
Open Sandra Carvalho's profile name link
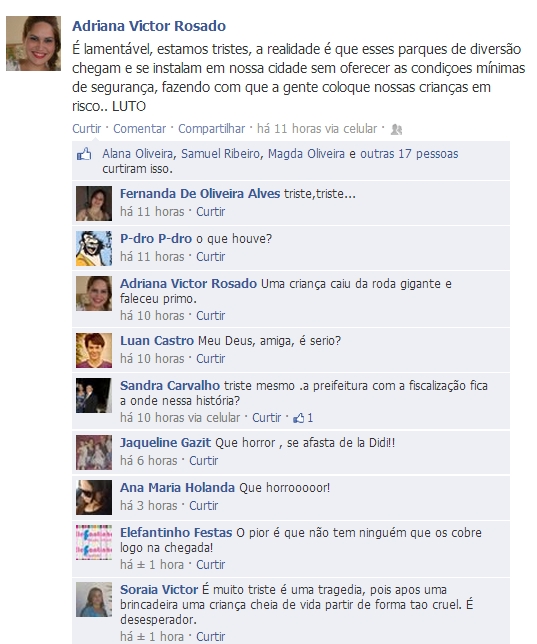pyautogui.click(x=170, y=386)
